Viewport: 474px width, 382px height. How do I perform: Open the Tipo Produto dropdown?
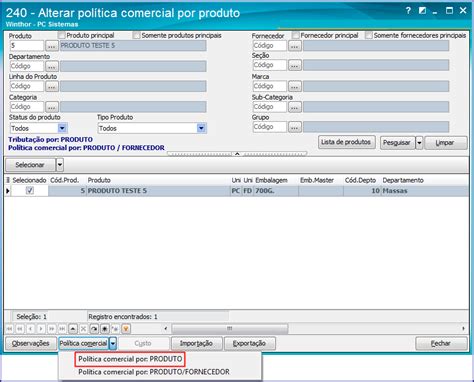tap(201, 128)
